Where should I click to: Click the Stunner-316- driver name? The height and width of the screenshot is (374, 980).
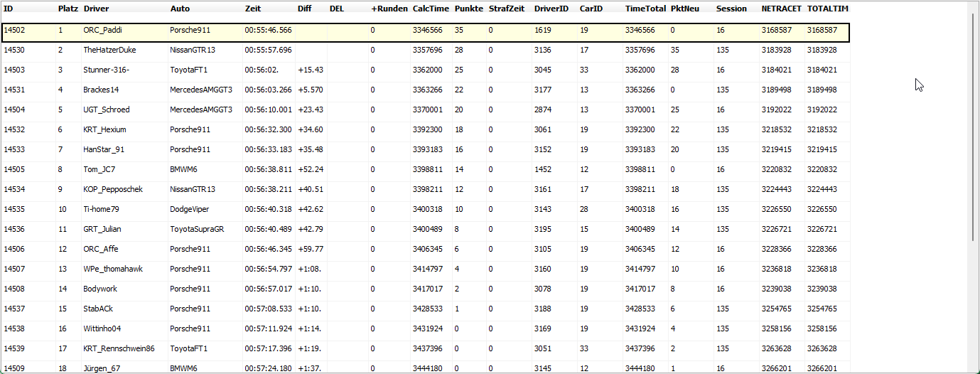pos(106,70)
